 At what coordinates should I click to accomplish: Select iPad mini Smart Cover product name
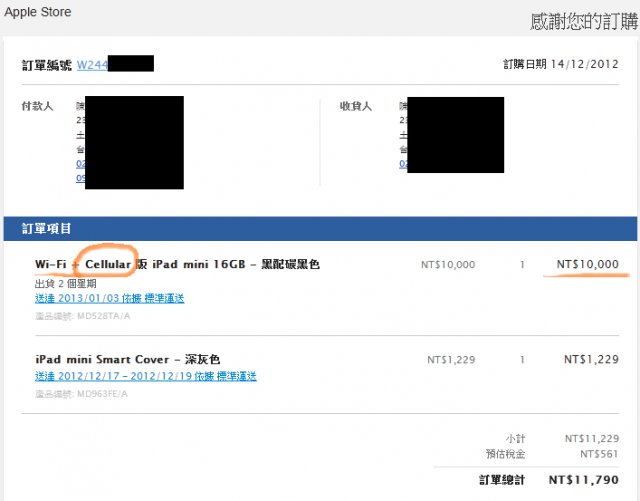point(127,359)
